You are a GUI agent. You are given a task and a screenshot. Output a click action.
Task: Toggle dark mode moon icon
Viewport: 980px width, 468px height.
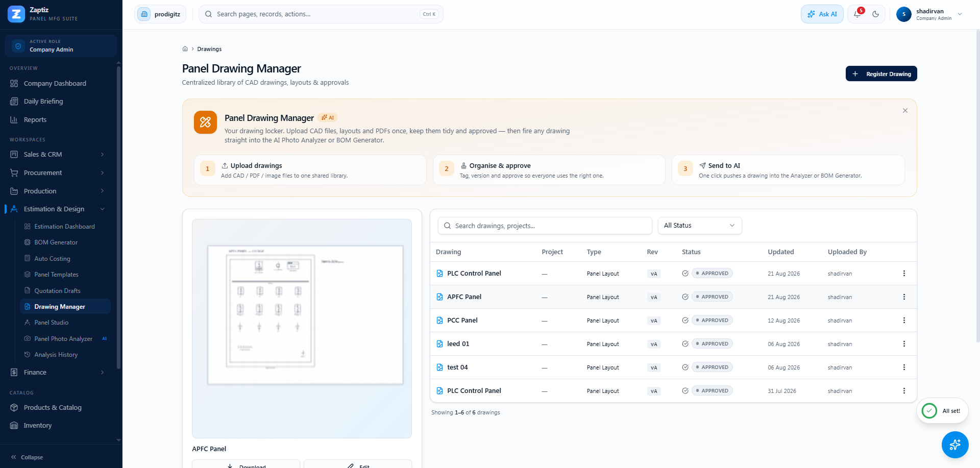coord(876,14)
